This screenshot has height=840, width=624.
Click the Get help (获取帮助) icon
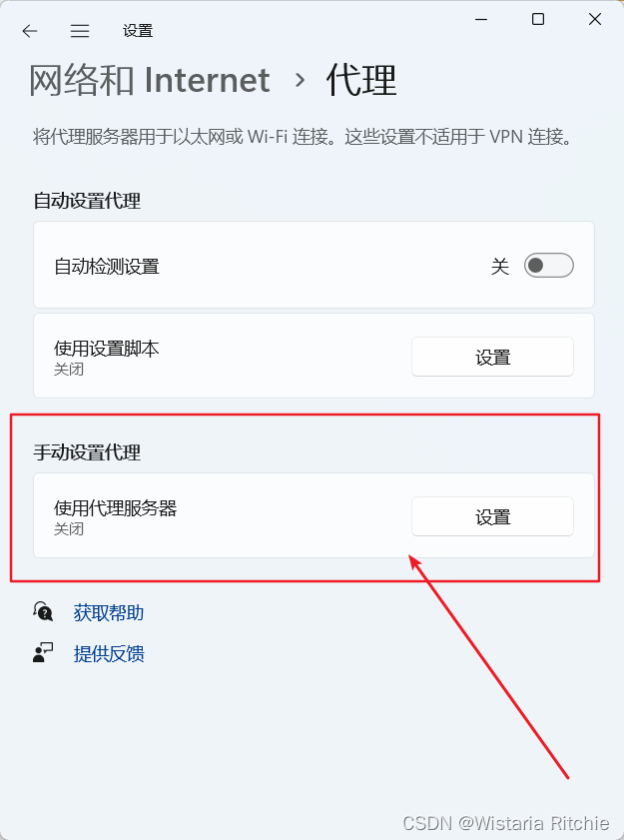[x=43, y=610]
